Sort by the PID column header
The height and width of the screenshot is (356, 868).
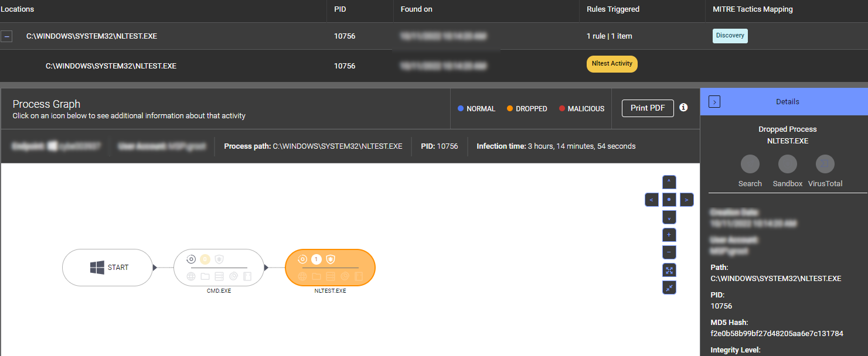[x=340, y=9]
